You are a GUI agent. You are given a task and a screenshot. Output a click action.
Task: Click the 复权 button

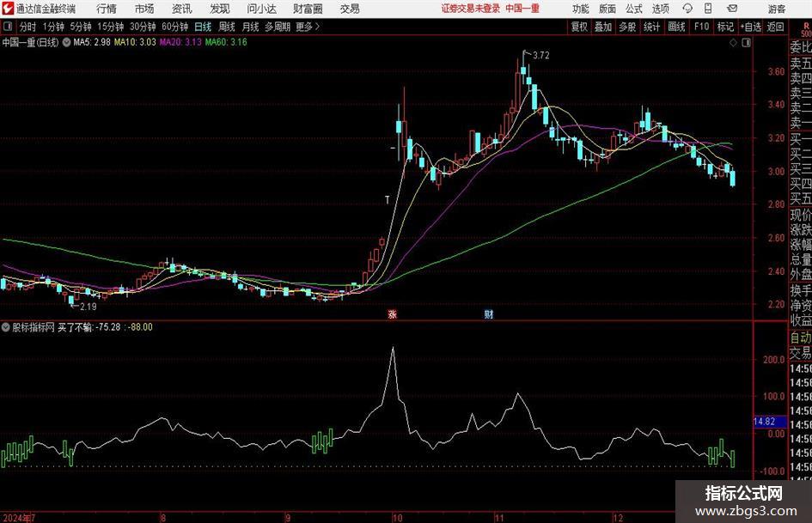[x=579, y=27]
